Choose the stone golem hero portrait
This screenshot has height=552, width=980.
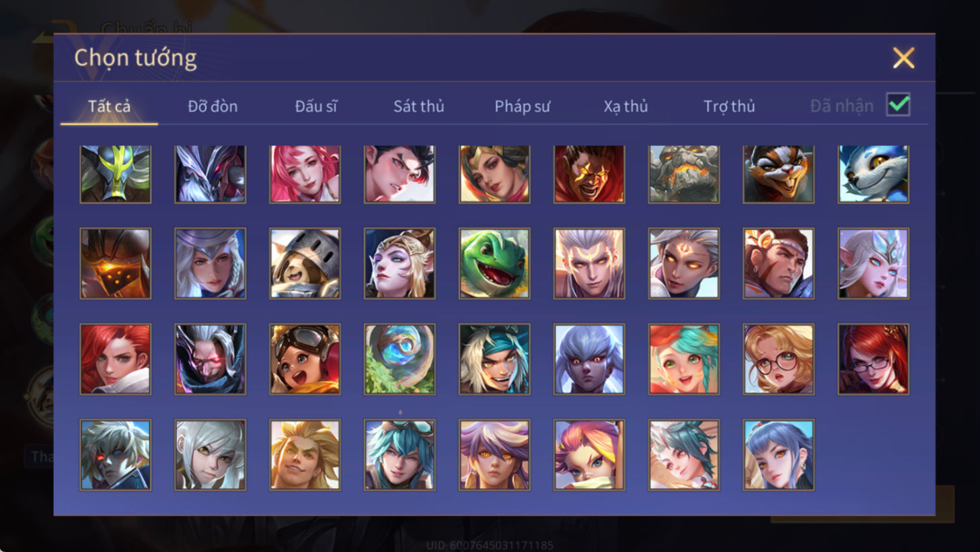684,174
